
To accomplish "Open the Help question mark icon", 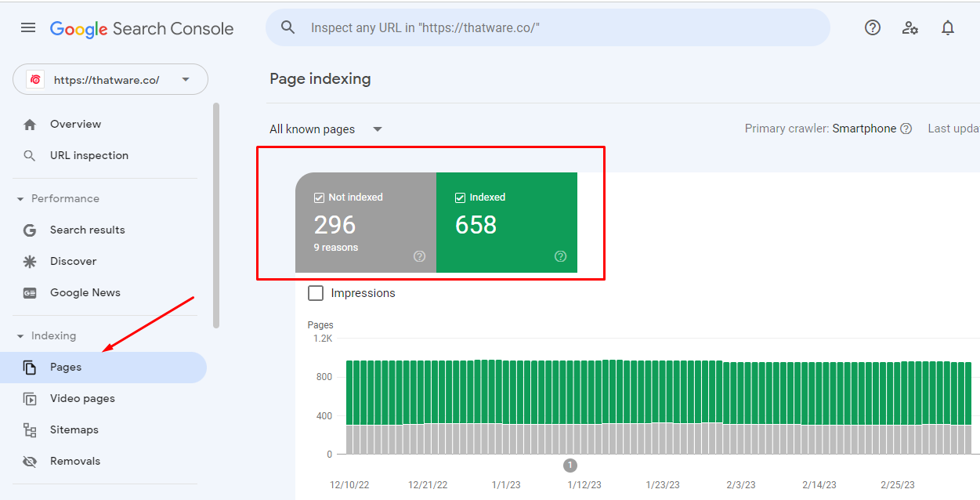I will [x=873, y=27].
